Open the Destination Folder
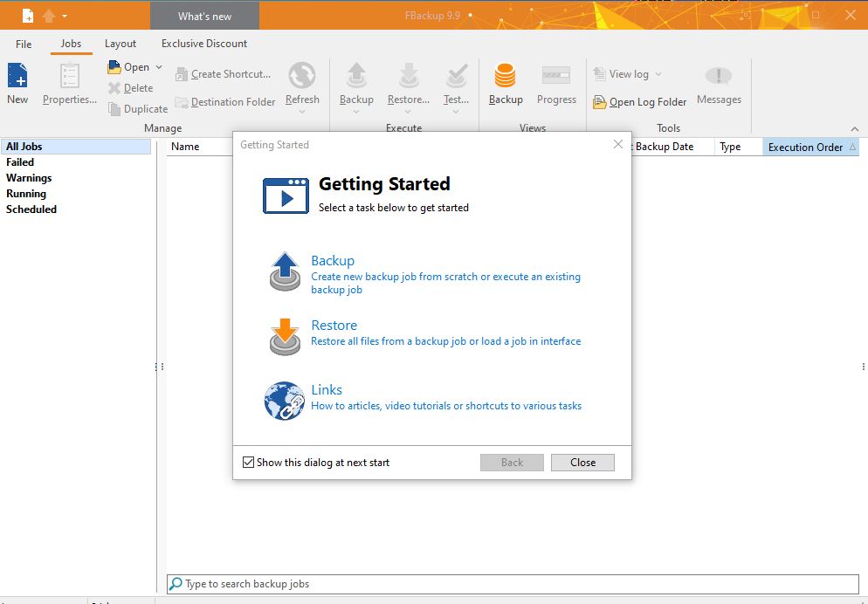The image size is (868, 604). (x=224, y=102)
